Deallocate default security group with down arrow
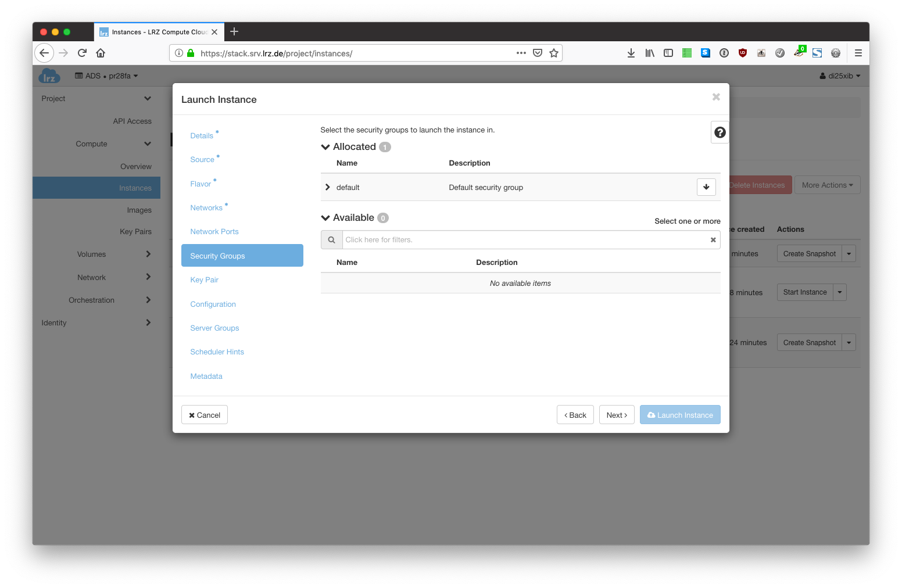Image resolution: width=902 pixels, height=588 pixels. pos(706,187)
